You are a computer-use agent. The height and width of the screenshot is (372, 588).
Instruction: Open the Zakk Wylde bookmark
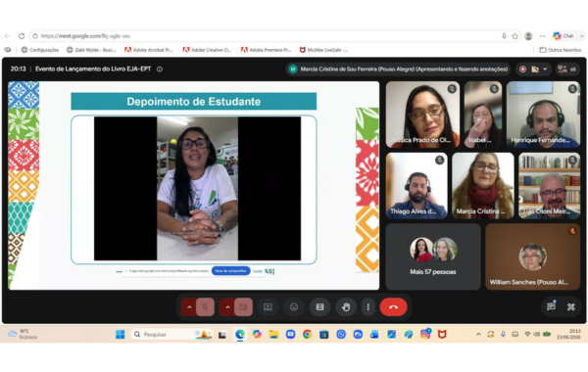(x=91, y=50)
